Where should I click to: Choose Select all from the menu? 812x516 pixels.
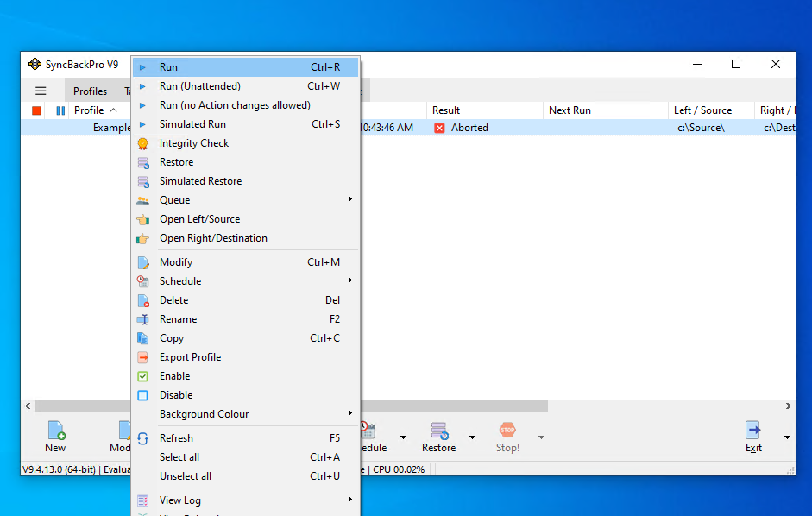(x=245, y=457)
